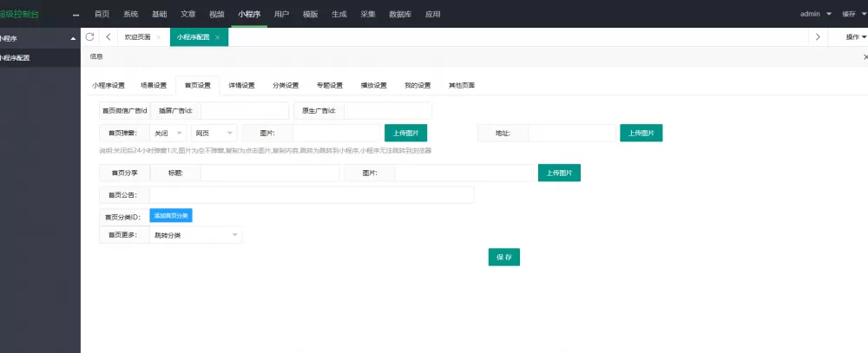The height and width of the screenshot is (353, 868).
Task: Expand the 首页更多 跳转分类 dropdown
Action: coord(196,235)
